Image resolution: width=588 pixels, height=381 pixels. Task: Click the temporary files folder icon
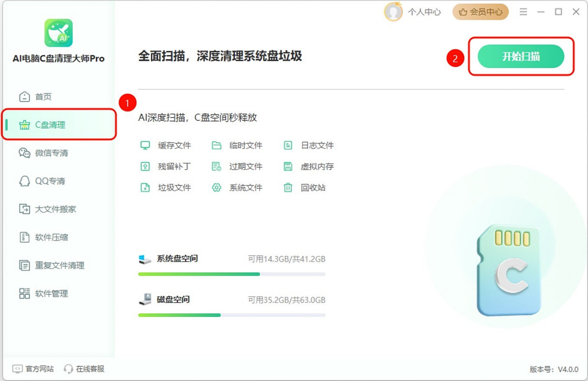[217, 145]
